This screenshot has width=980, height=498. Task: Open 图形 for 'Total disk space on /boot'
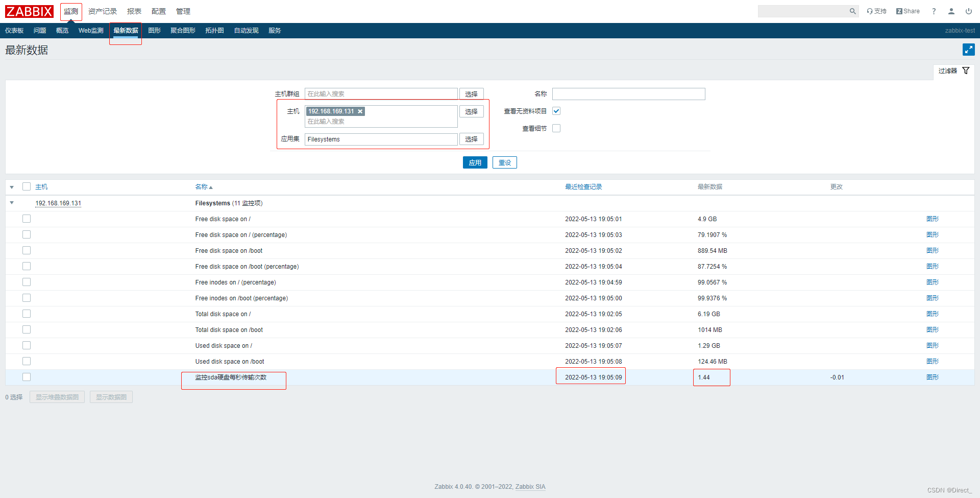coord(933,330)
